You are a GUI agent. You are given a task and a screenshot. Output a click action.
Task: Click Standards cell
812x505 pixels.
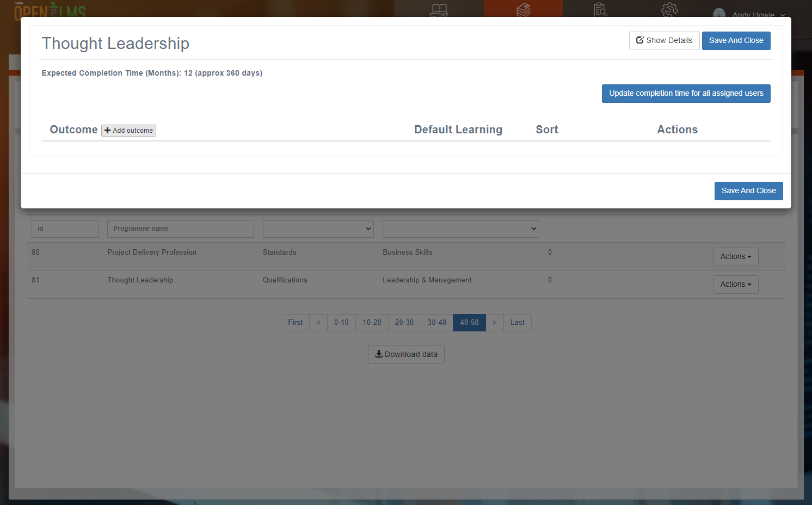click(x=279, y=253)
